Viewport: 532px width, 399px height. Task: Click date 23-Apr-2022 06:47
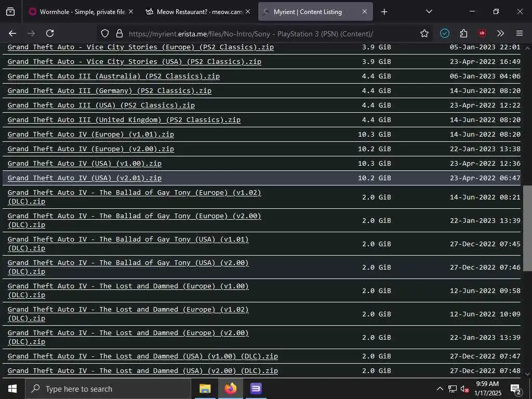click(x=485, y=179)
